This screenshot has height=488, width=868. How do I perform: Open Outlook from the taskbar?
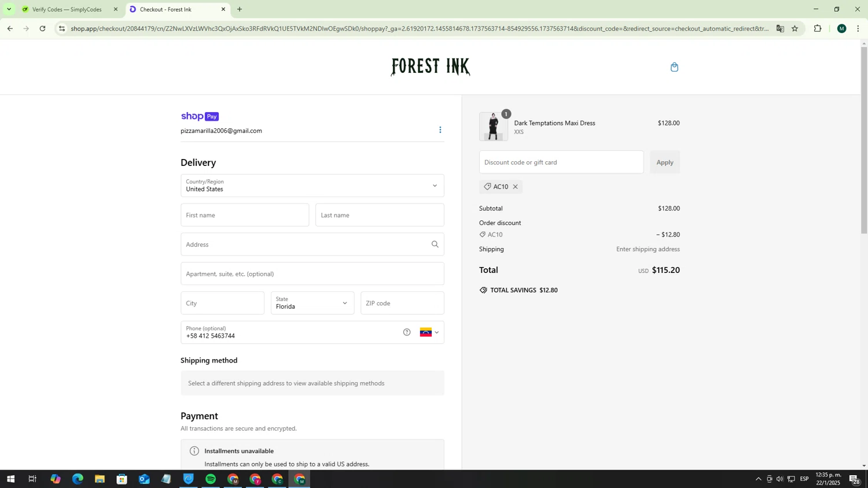144,479
